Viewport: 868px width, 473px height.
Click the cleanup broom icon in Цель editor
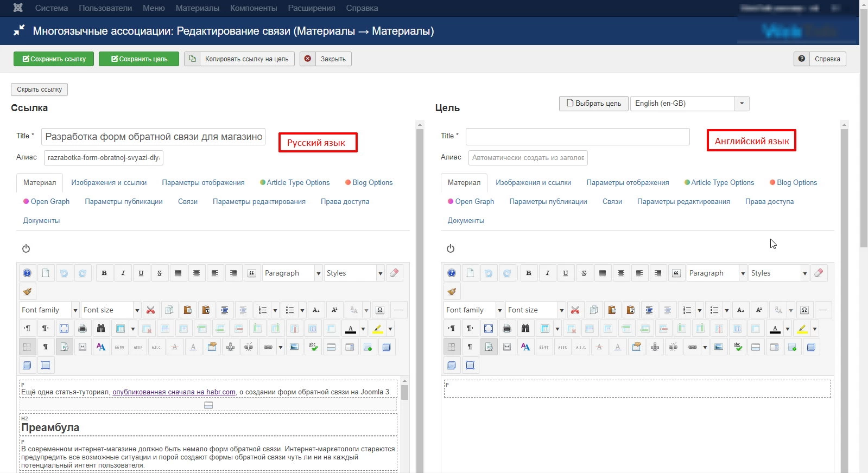pos(452,291)
